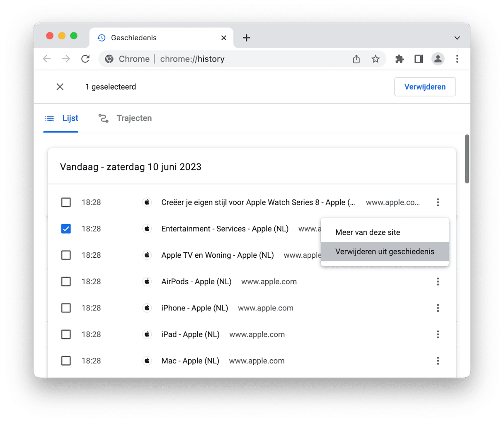The width and height of the screenshot is (504, 422).
Task: Open the Mac - Apple (NL) link
Action: (x=190, y=361)
